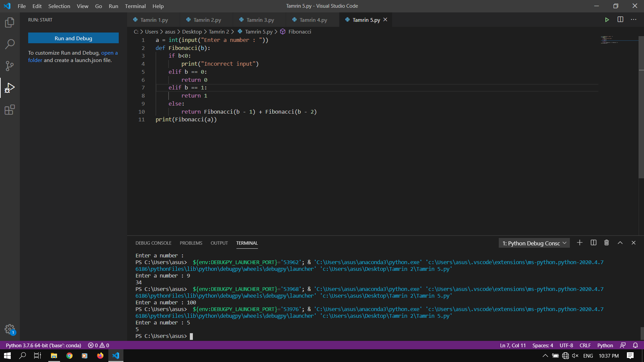Close the terminal panel
The height and width of the screenshot is (362, 644).
point(634,243)
